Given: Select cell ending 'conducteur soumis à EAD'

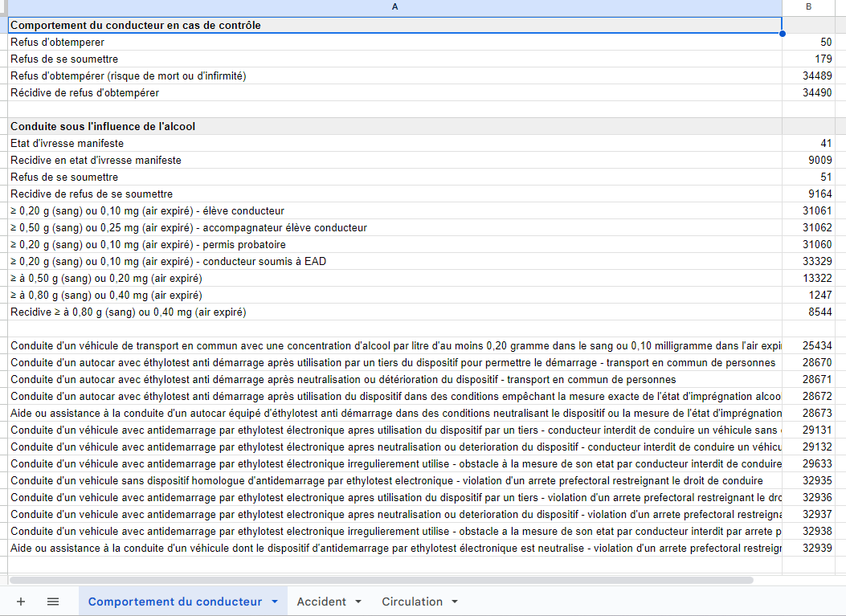Looking at the screenshot, I should (395, 261).
